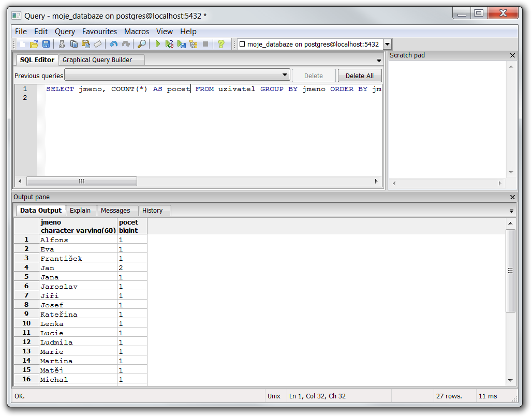The width and height of the screenshot is (532, 417).
Task: Execute the query and save results to file
Action: click(182, 44)
